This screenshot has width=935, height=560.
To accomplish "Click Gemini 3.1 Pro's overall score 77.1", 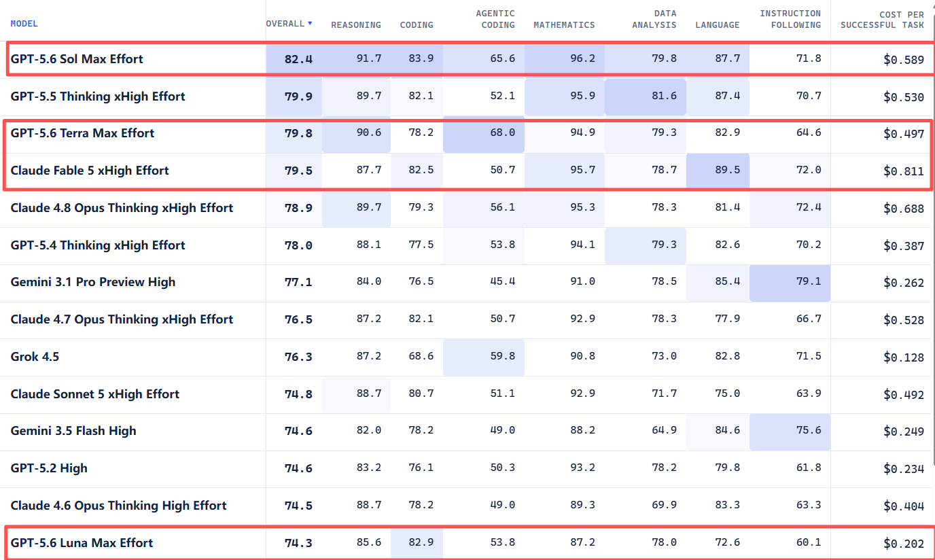I will 298,282.
